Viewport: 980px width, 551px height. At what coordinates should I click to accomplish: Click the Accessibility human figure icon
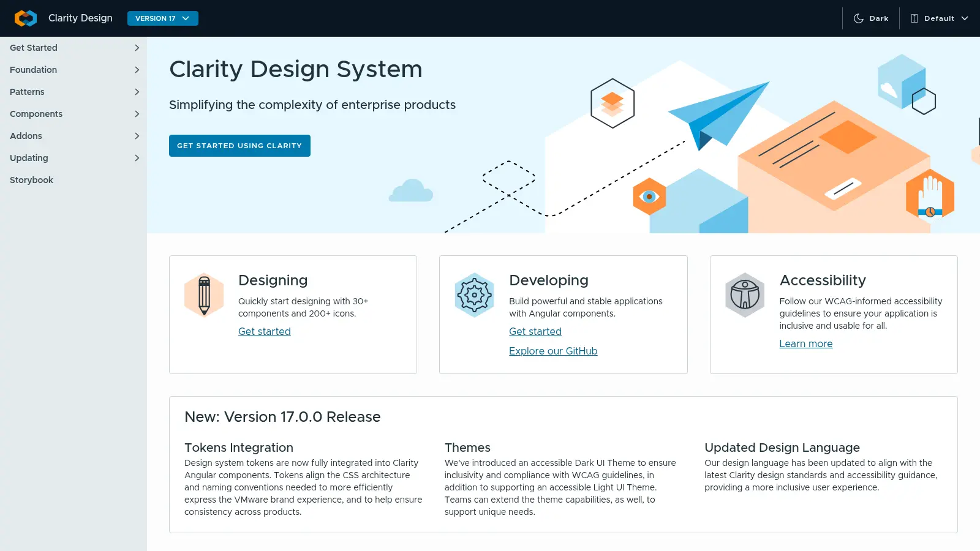(x=745, y=295)
